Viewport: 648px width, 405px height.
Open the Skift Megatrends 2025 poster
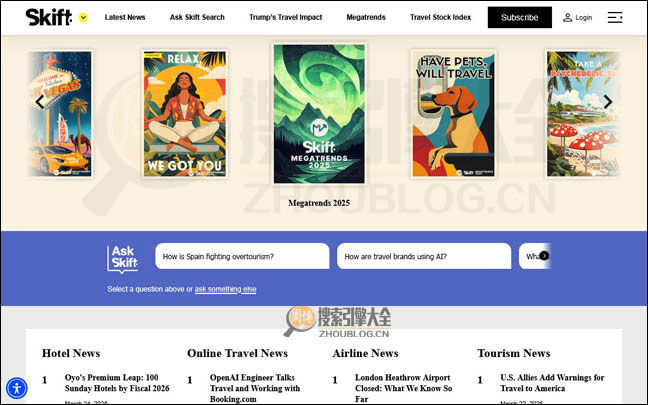(319, 114)
